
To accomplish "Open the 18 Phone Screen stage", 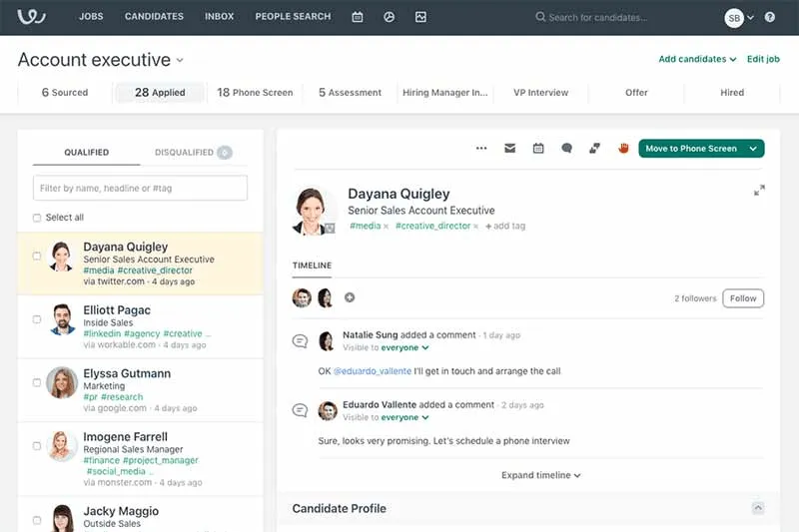I will pyautogui.click(x=255, y=92).
